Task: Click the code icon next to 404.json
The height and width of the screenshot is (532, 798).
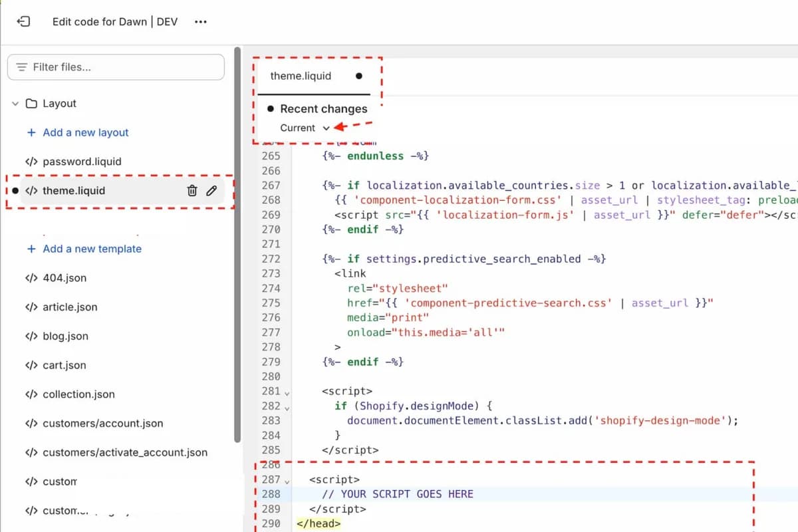Action: [31, 278]
